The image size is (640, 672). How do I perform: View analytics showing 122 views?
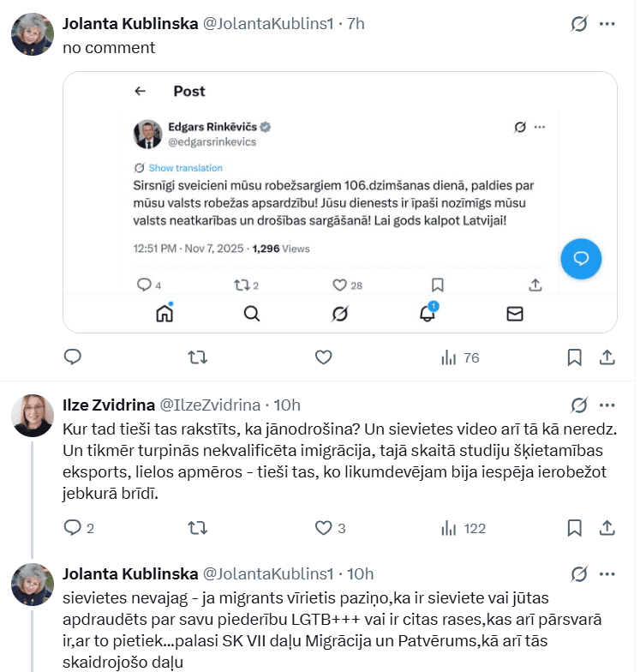pos(463,528)
